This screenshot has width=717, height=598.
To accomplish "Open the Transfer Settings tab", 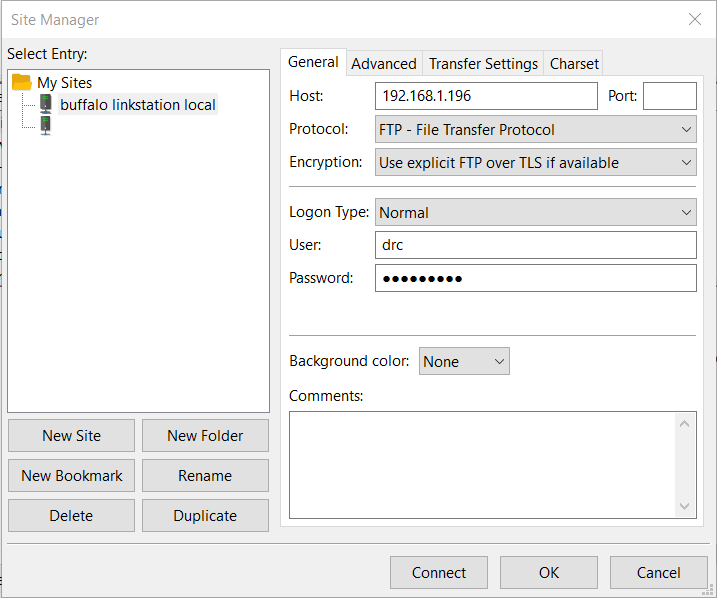I will click(x=483, y=64).
